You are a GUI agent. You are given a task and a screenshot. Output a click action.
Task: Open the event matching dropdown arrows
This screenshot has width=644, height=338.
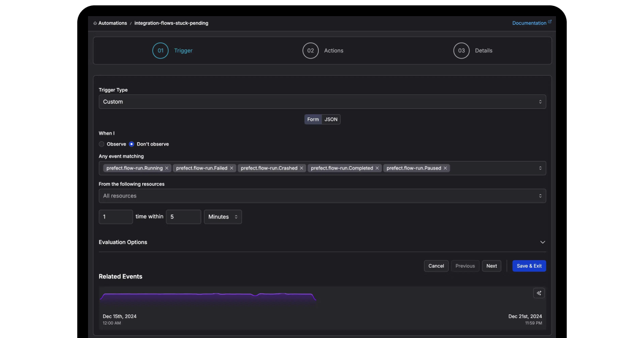pos(540,168)
